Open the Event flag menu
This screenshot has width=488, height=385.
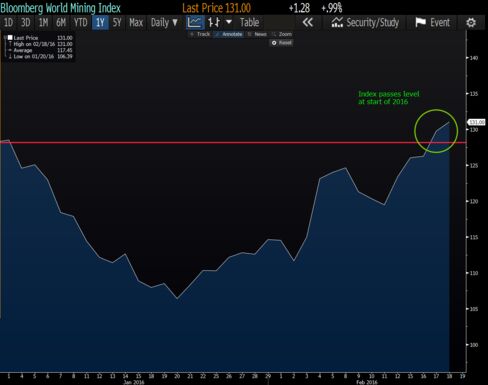coord(432,23)
